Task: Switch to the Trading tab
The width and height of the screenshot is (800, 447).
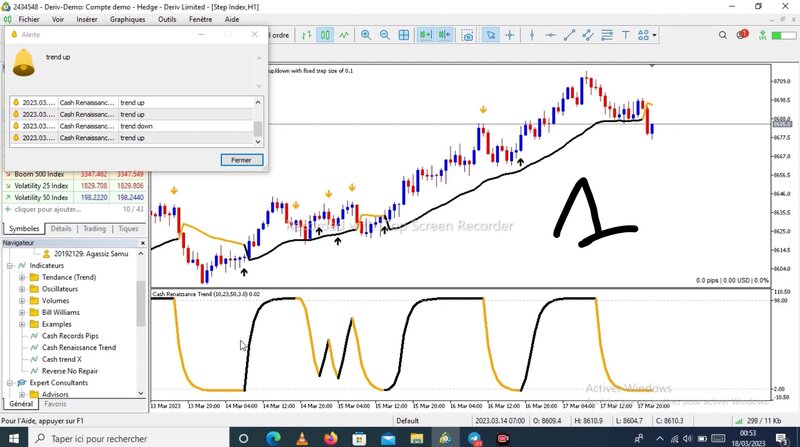Action: coord(94,229)
